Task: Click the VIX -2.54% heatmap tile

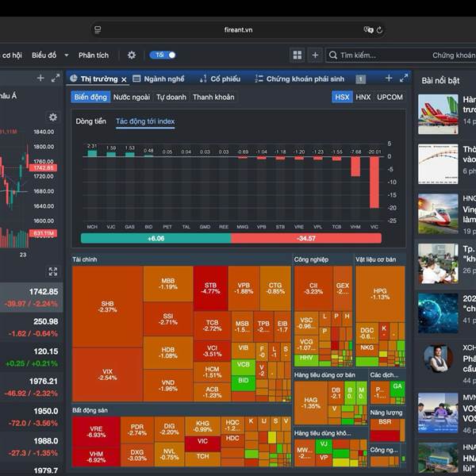Action: click(107, 374)
